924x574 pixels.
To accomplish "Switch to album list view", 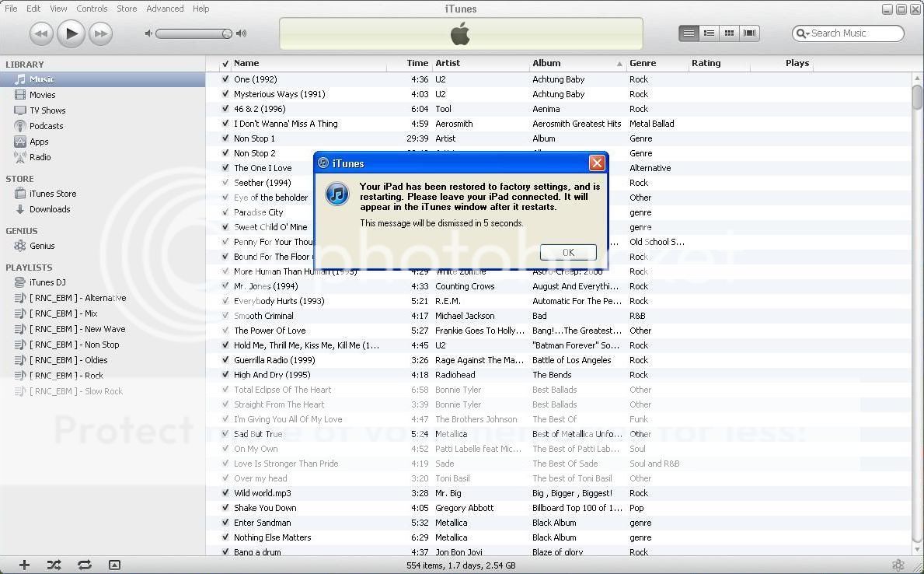I will coord(709,33).
